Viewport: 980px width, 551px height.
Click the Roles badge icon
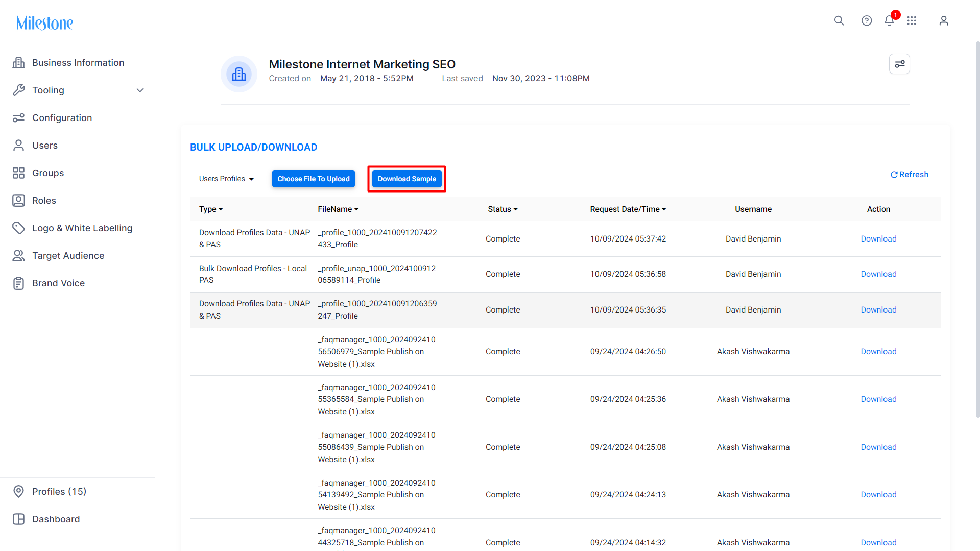click(19, 200)
